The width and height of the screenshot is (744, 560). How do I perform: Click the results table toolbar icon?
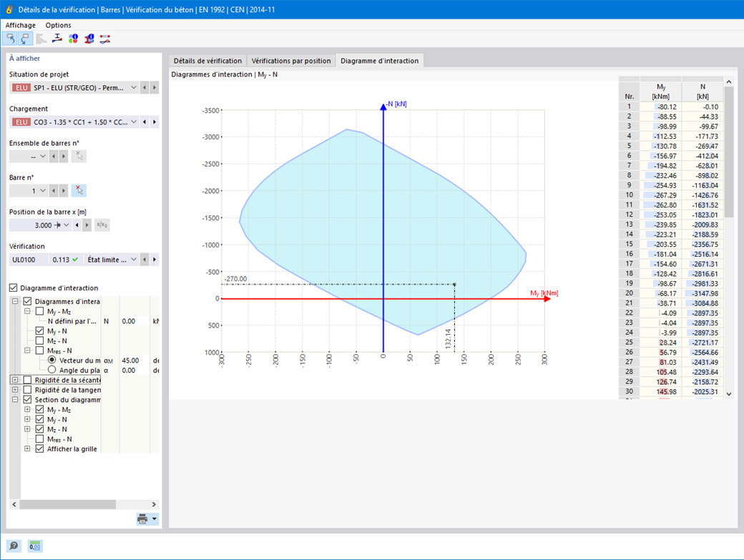click(x=41, y=39)
